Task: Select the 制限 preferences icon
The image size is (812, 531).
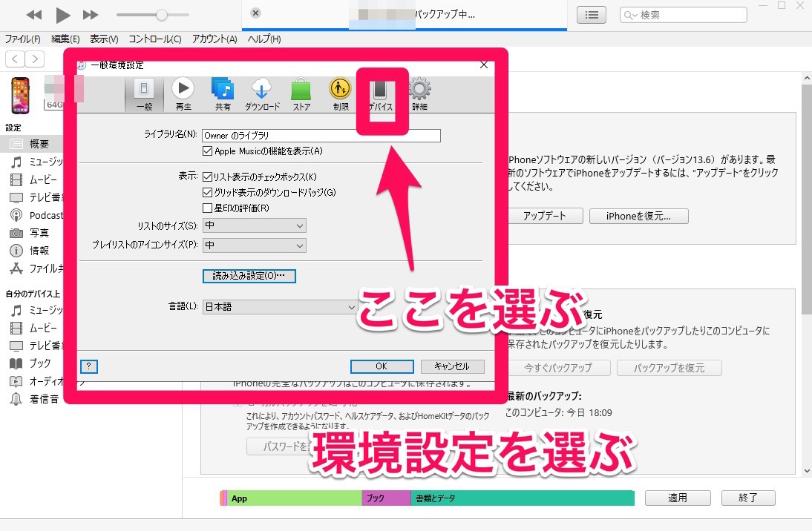Action: (x=339, y=92)
